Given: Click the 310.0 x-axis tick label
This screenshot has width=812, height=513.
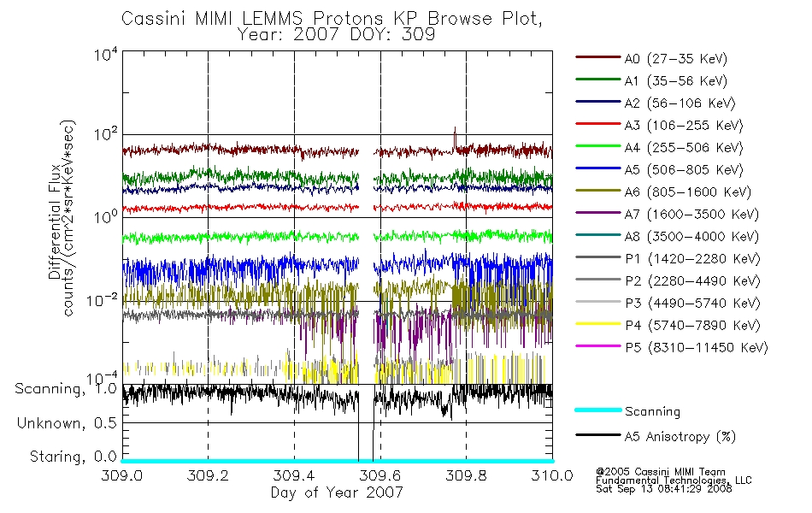Looking at the screenshot, I should (x=552, y=475).
